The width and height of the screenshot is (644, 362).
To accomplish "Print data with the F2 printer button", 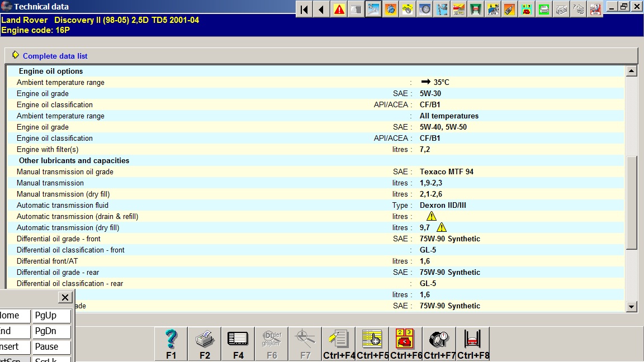I will tap(205, 344).
